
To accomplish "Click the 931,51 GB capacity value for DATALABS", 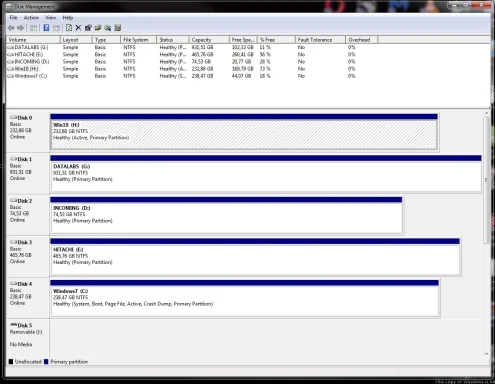I will [x=202, y=48].
